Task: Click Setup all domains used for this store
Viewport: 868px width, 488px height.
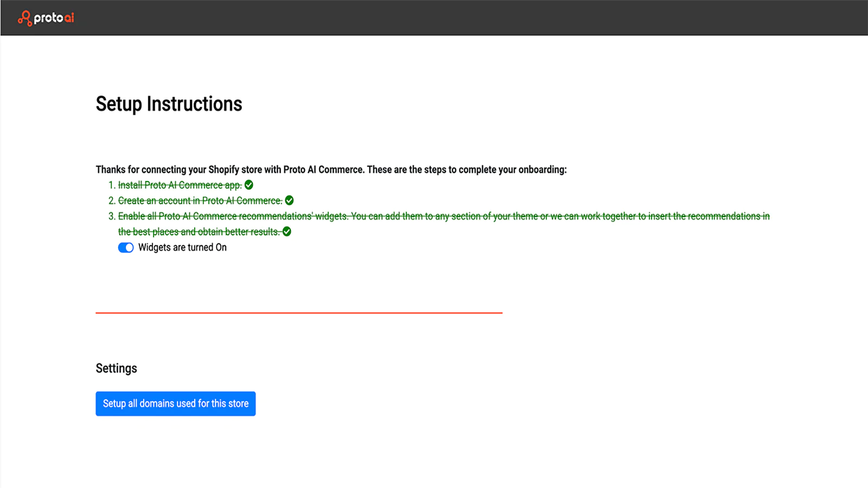Action: tap(176, 404)
